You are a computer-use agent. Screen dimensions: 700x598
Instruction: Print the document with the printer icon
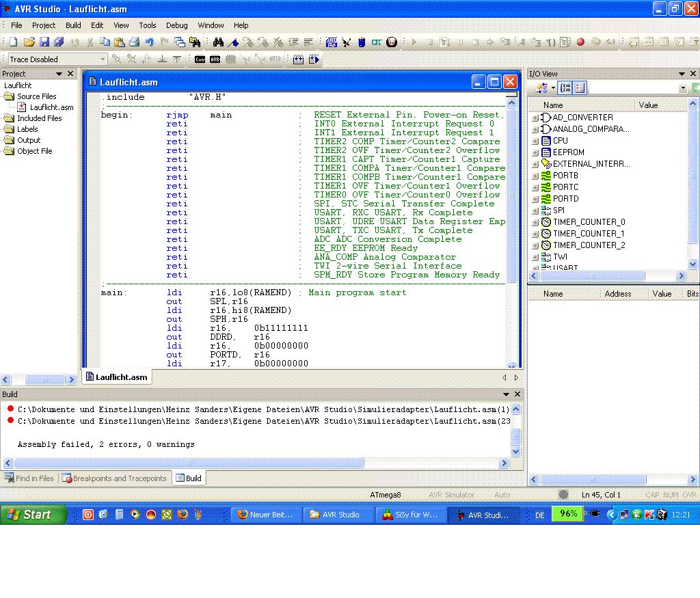pos(134,42)
